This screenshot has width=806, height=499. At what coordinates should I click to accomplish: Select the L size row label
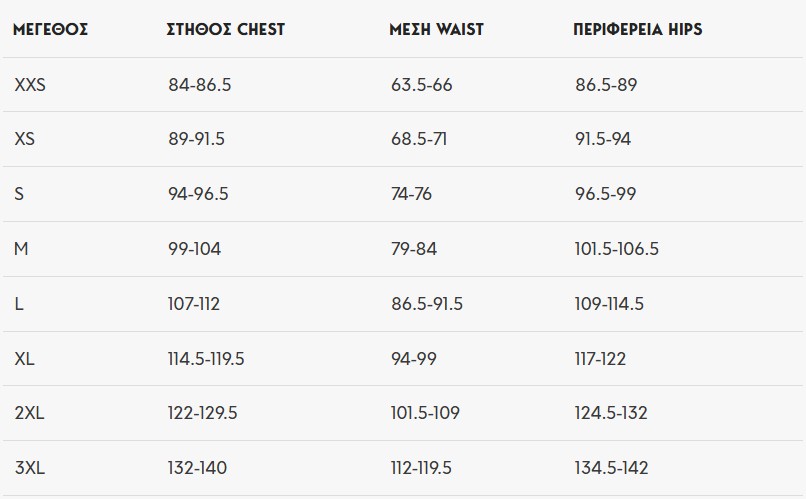pyautogui.click(x=19, y=304)
